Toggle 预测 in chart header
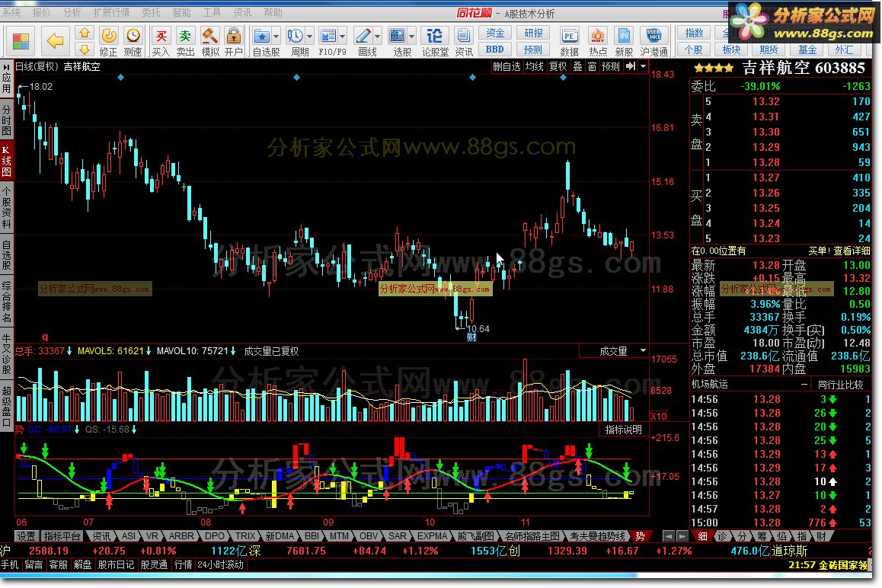 click(610, 66)
